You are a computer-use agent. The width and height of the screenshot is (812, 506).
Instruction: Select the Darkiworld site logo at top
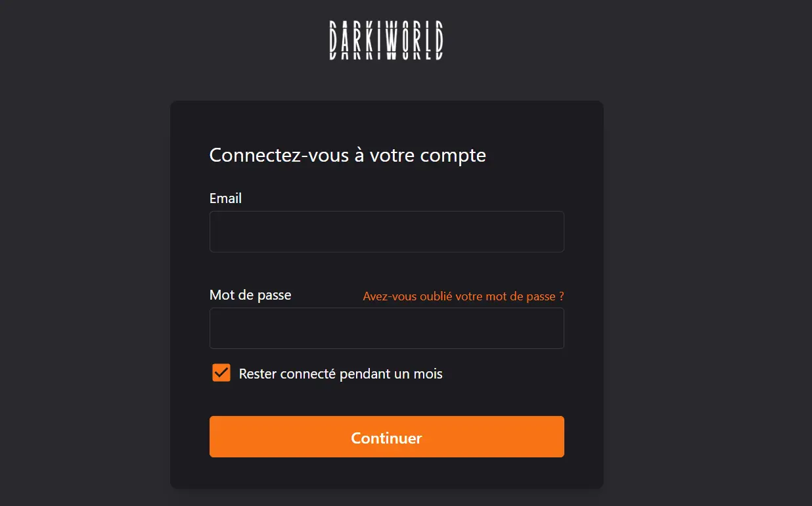[386, 41]
